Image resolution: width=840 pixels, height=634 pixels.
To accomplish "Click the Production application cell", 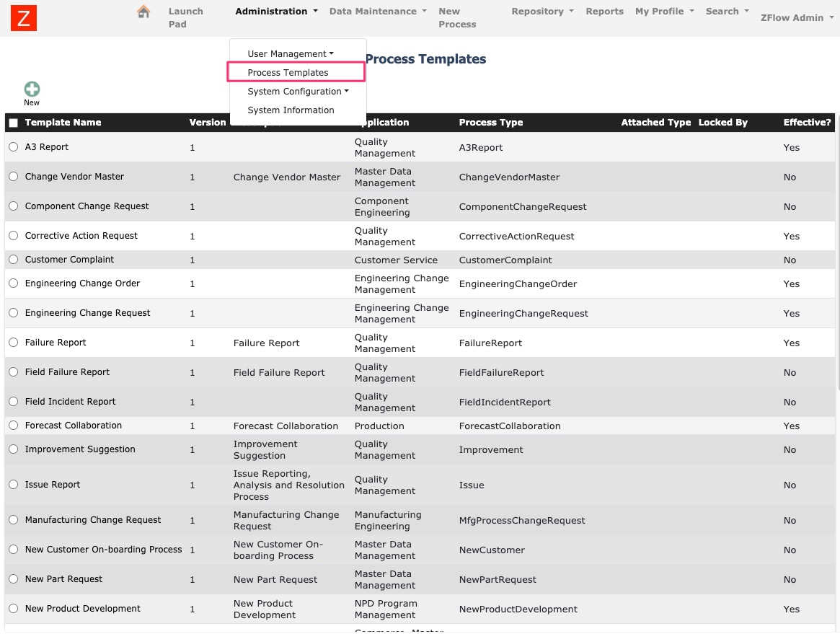I will click(379, 426).
